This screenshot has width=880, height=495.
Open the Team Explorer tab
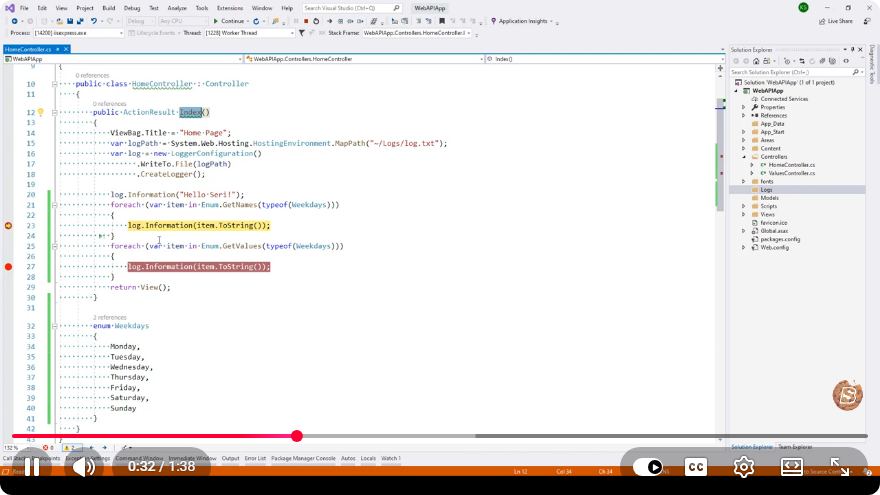[x=795, y=447]
